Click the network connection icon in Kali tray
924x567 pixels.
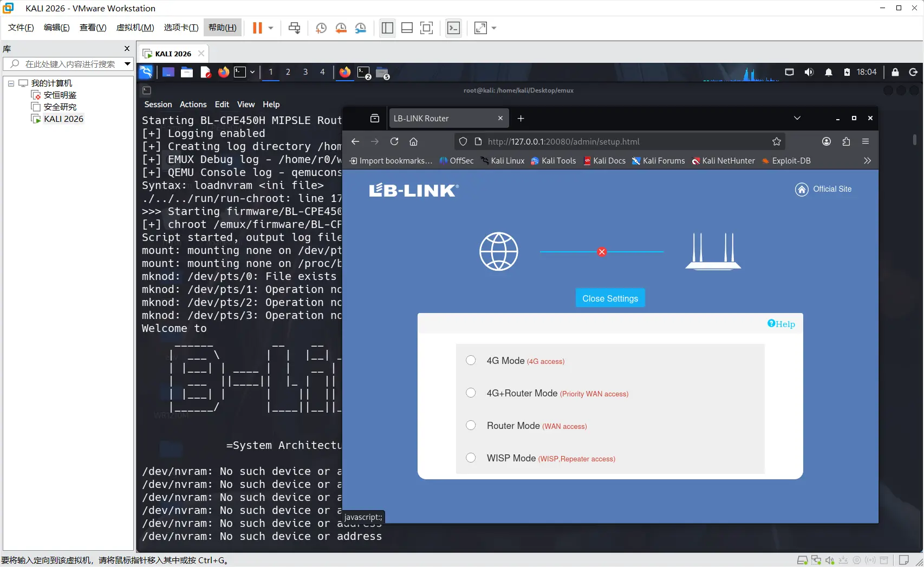tap(789, 72)
